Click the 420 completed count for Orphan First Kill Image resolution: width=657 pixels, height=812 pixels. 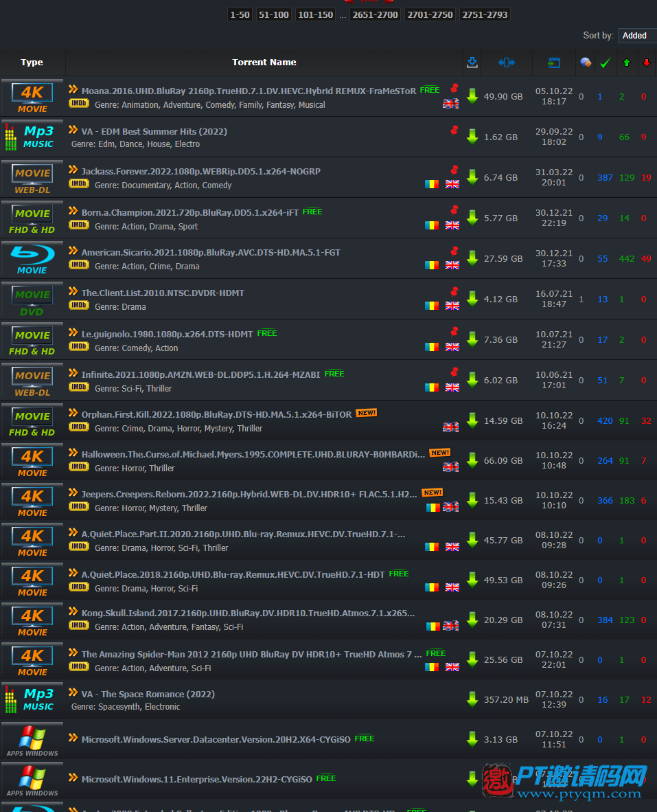[605, 420]
